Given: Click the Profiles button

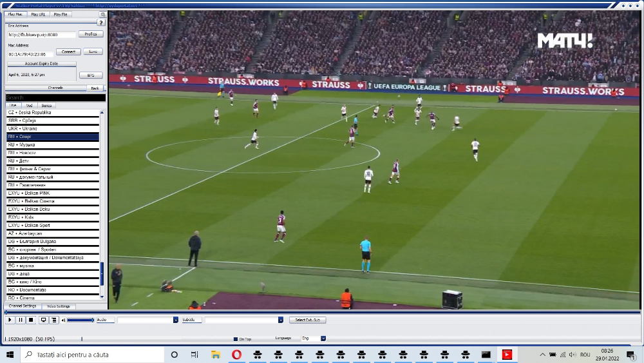Looking at the screenshot, I should click(91, 34).
